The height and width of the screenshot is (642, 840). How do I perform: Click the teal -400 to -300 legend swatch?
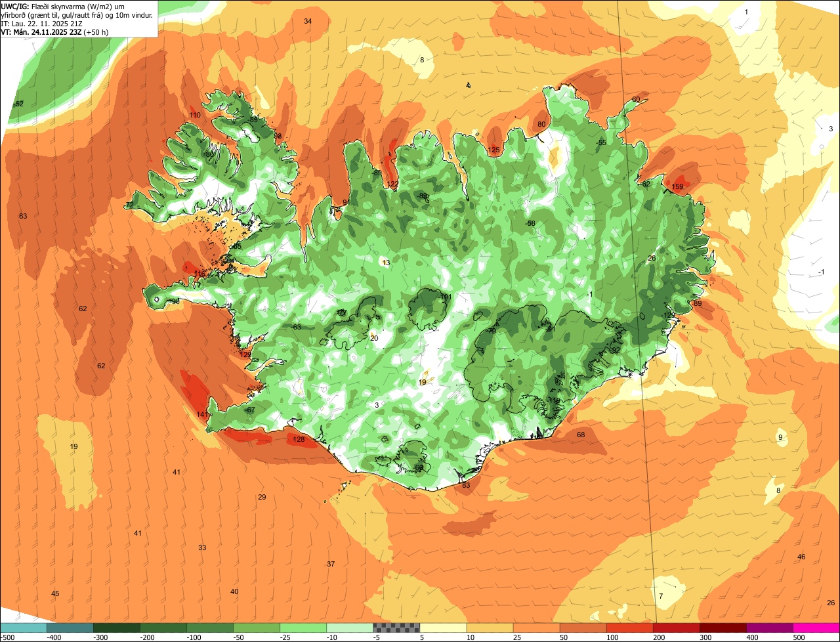pyautogui.click(x=70, y=628)
